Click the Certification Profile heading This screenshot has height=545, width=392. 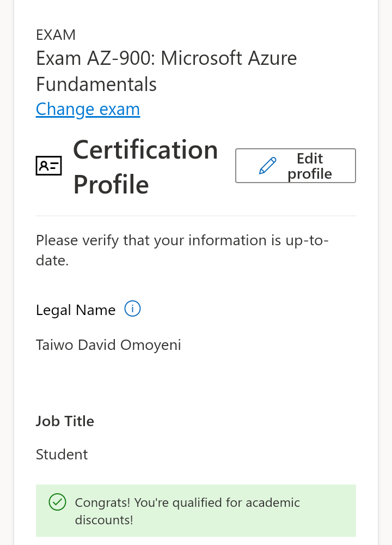145,167
